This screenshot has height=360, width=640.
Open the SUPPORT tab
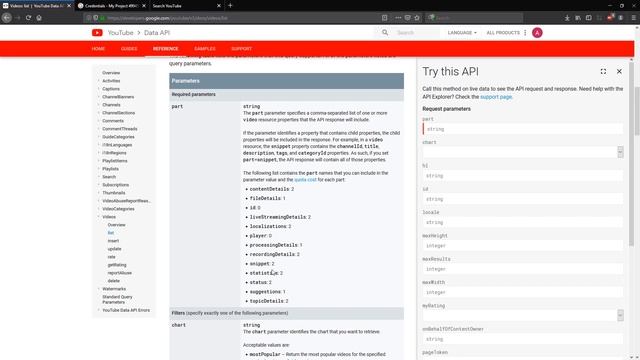(242, 49)
